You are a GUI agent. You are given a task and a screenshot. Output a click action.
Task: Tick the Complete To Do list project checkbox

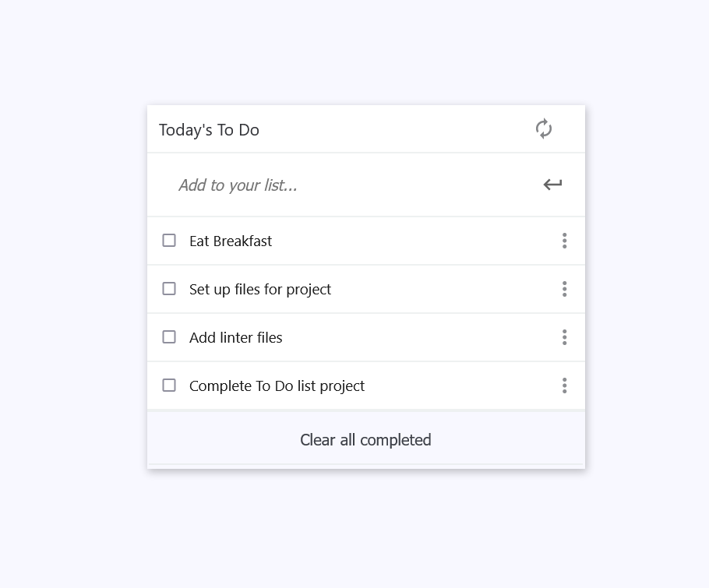169,385
